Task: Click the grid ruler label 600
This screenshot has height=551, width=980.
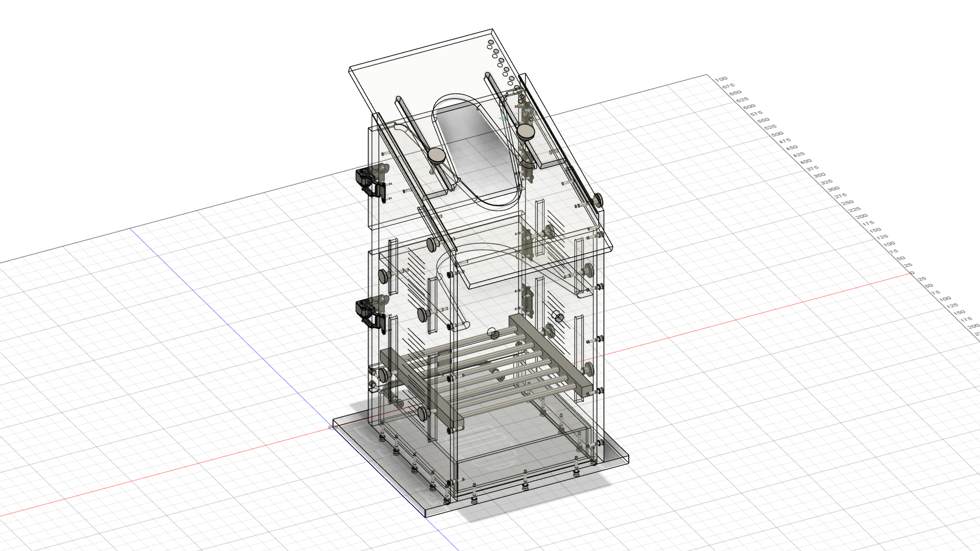Action: pyautogui.click(x=749, y=107)
